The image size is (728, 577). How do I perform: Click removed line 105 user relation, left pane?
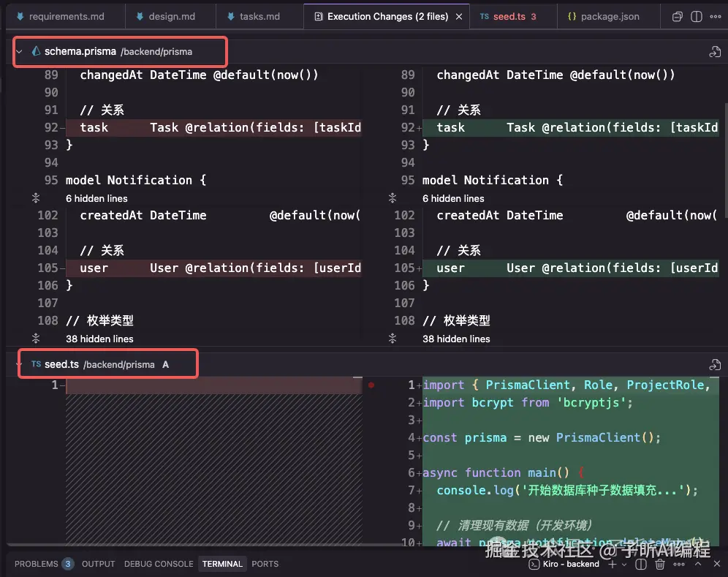pyautogui.click(x=213, y=268)
